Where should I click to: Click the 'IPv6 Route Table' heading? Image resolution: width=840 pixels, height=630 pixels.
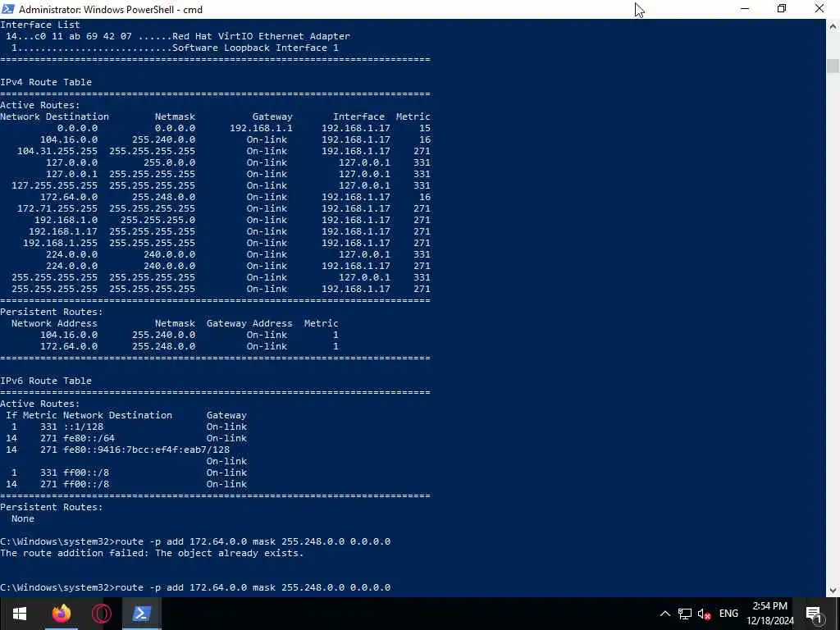[x=46, y=381]
